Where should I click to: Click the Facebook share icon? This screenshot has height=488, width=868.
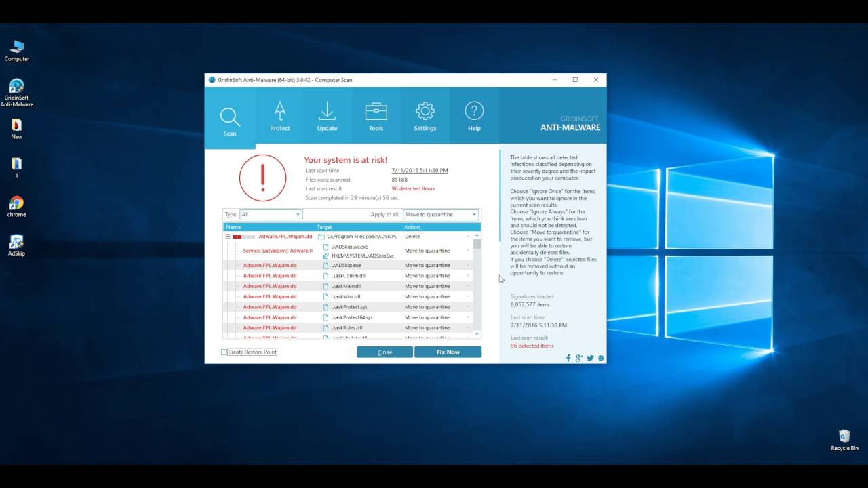(x=568, y=358)
